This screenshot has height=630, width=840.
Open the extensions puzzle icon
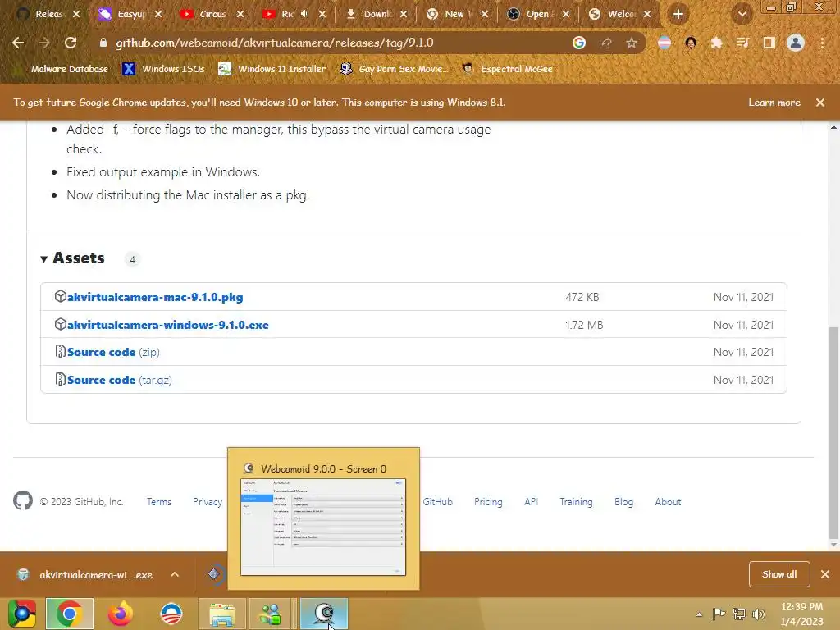tap(716, 43)
